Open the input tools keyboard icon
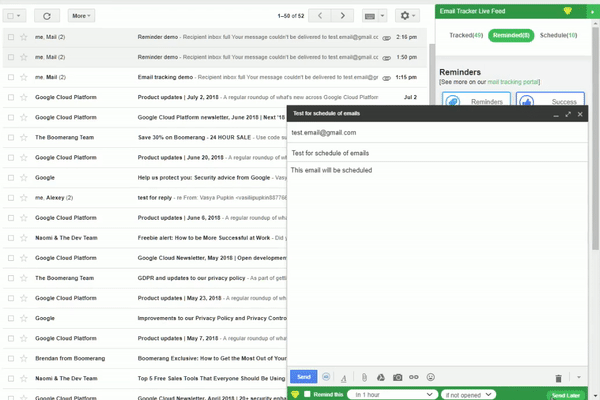The width and height of the screenshot is (600, 400). (370, 16)
